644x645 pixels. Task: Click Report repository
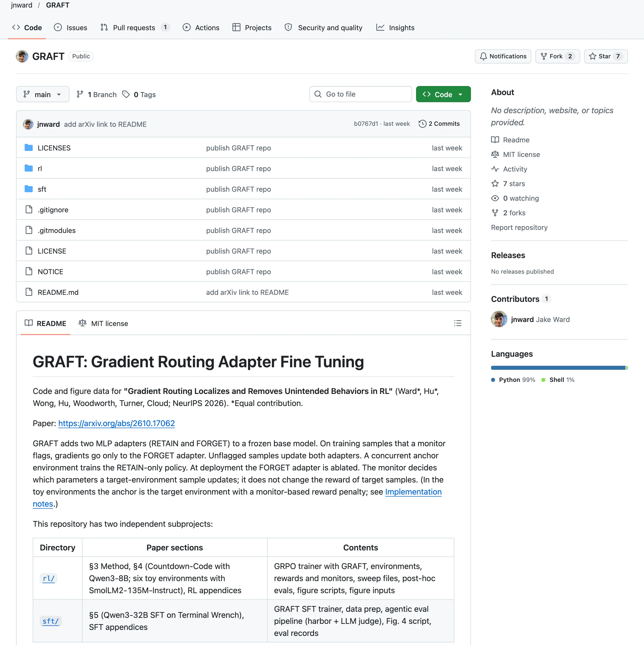(x=519, y=227)
